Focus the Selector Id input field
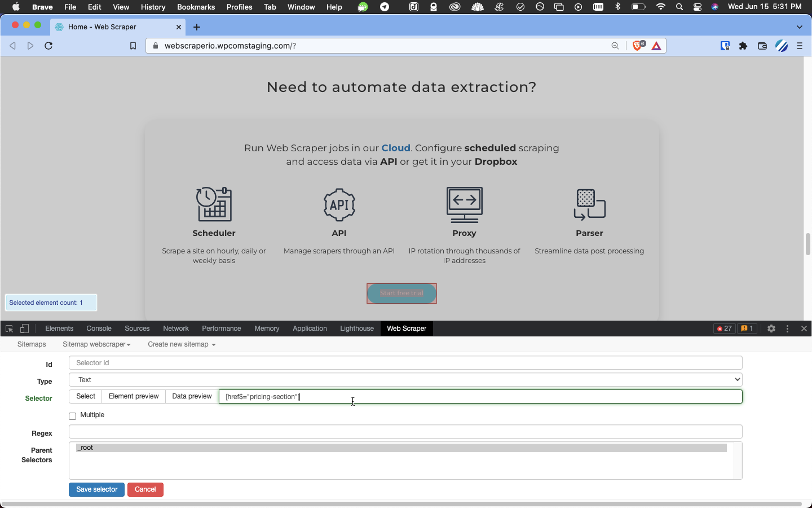 405,363
